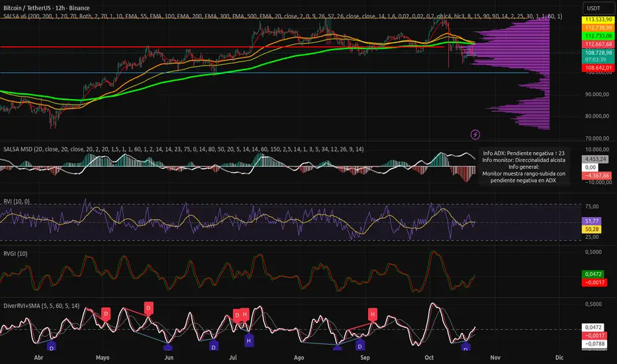Click the Jun label on time axis
The image size is (617, 364).
169,357
